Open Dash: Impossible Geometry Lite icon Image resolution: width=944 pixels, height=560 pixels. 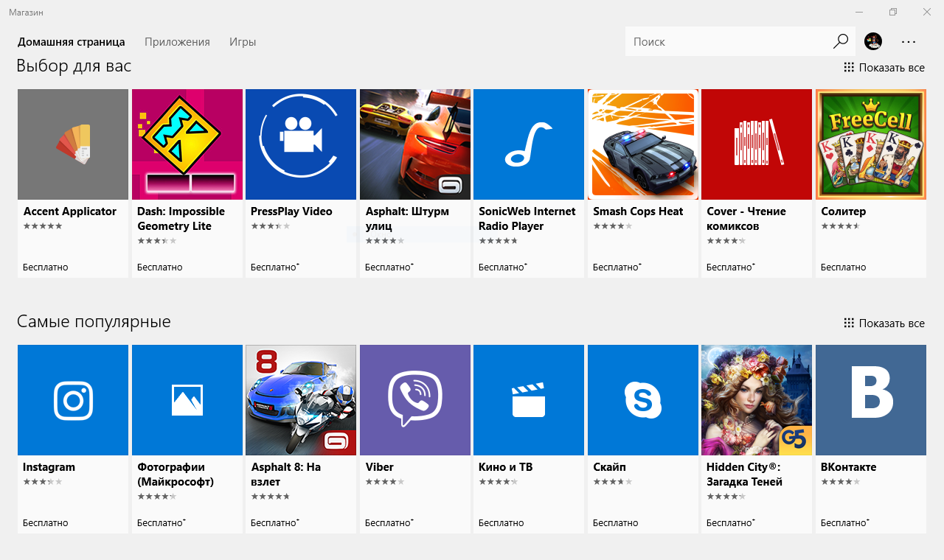(187, 144)
